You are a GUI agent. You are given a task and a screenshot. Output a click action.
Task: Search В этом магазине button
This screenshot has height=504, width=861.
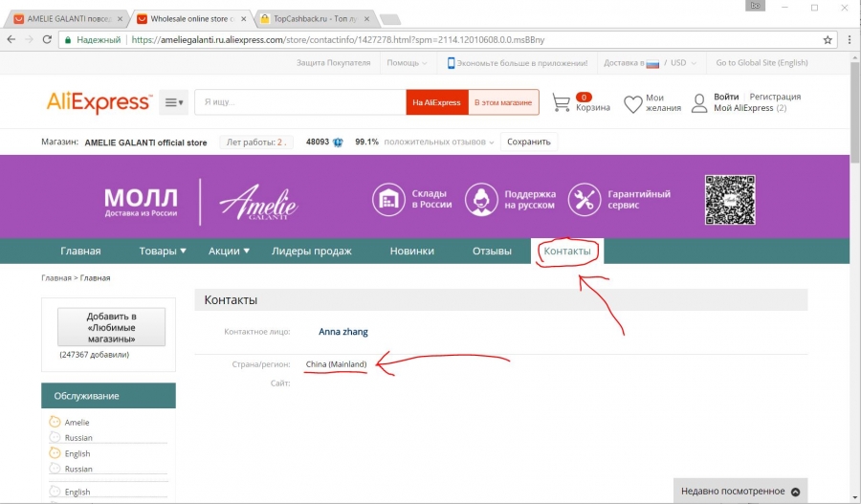tap(503, 102)
